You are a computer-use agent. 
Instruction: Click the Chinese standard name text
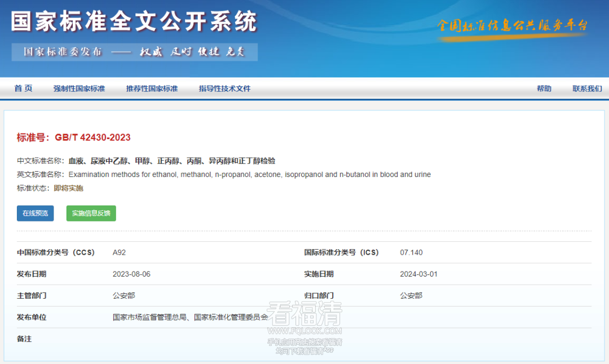point(172,161)
